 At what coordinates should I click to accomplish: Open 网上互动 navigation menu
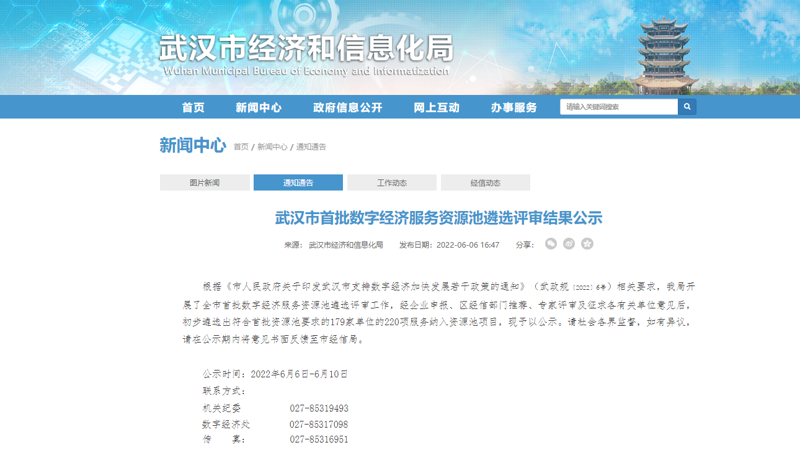click(x=436, y=108)
